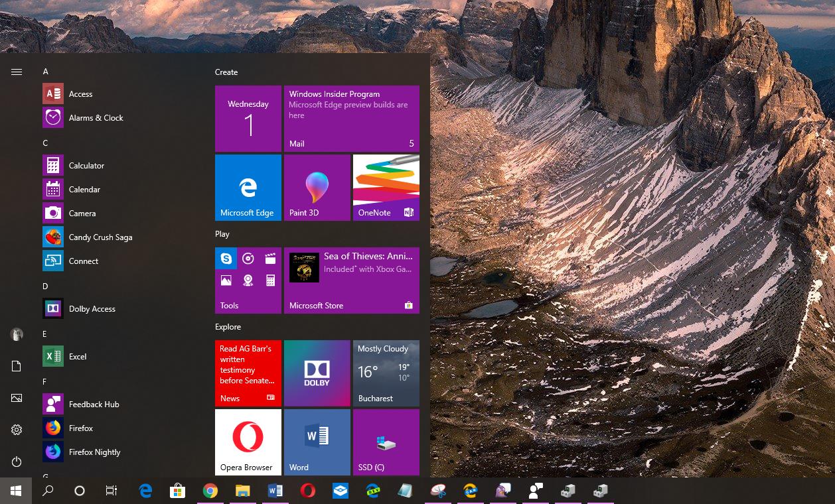This screenshot has height=504, width=835.
Task: Switch to Word in the taskbar
Action: (x=275, y=491)
